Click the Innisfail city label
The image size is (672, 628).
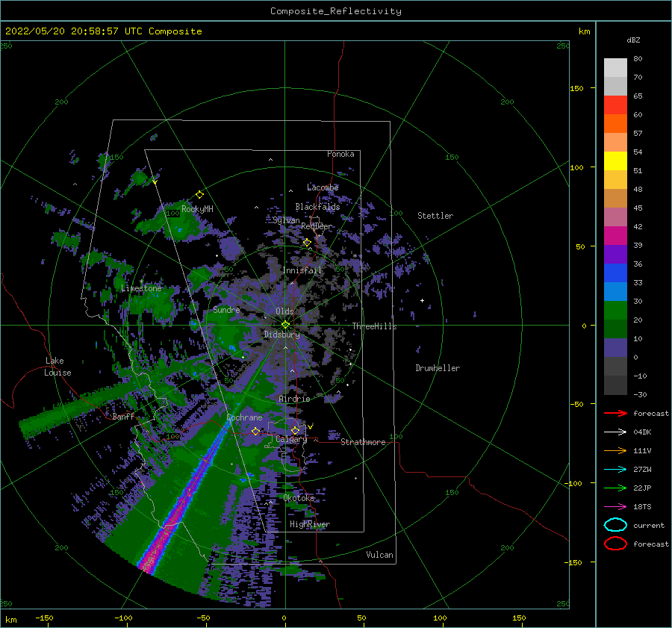[302, 270]
